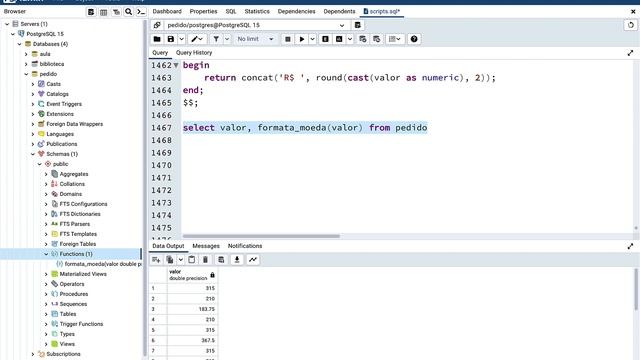Open the PSQL tool terminal icon
Screen dimensions: 640x360
pyautogui.click(x=141, y=12)
